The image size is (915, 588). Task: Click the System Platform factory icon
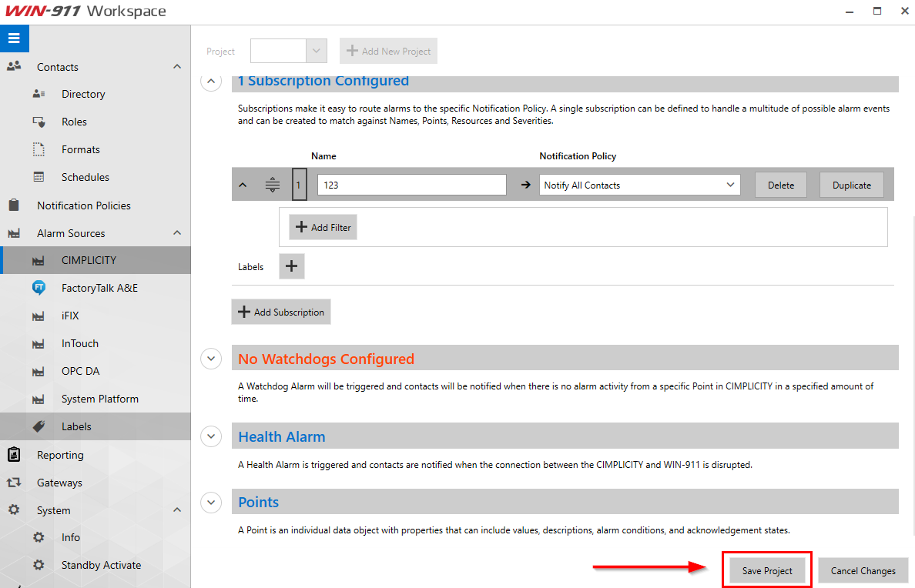(x=39, y=399)
